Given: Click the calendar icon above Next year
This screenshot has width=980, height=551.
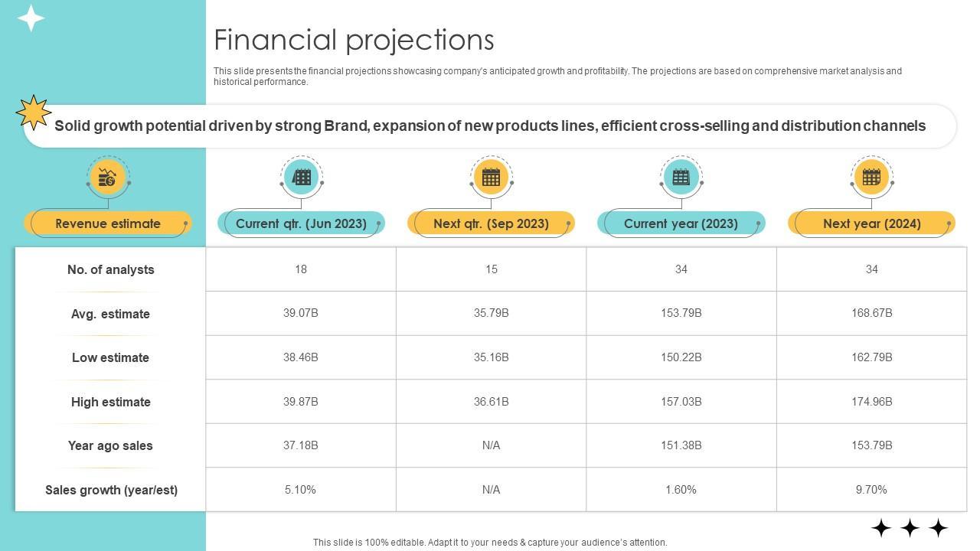Looking at the screenshot, I should 871,178.
